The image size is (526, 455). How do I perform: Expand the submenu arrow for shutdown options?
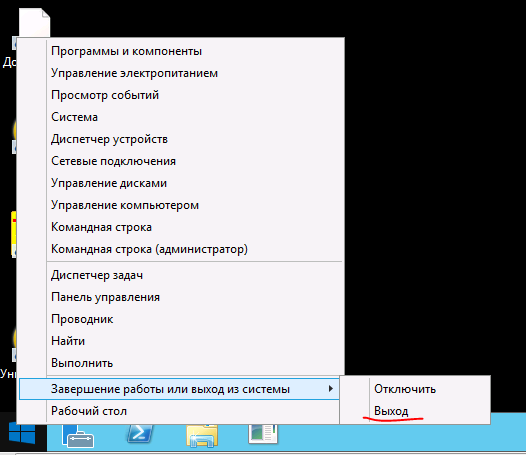tap(331, 389)
